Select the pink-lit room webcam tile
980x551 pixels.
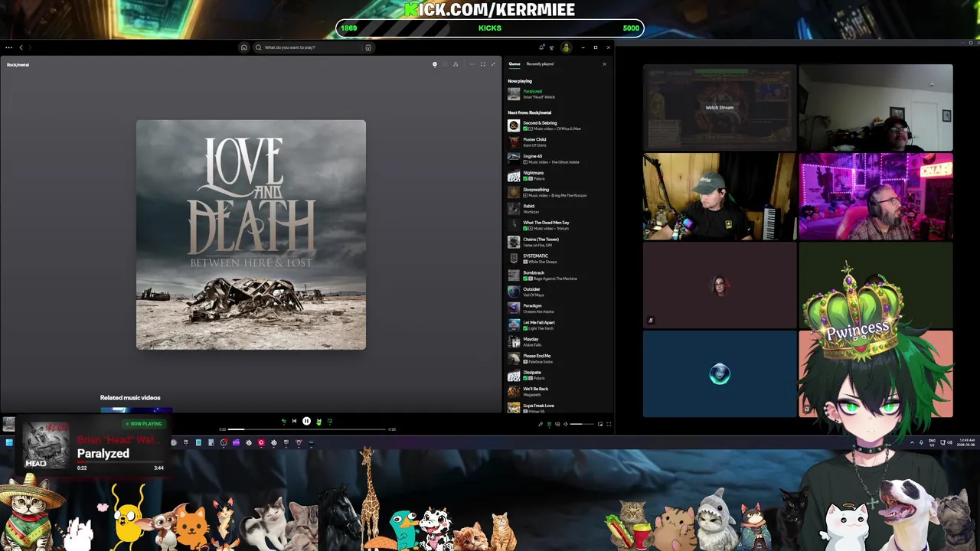pyautogui.click(x=876, y=197)
